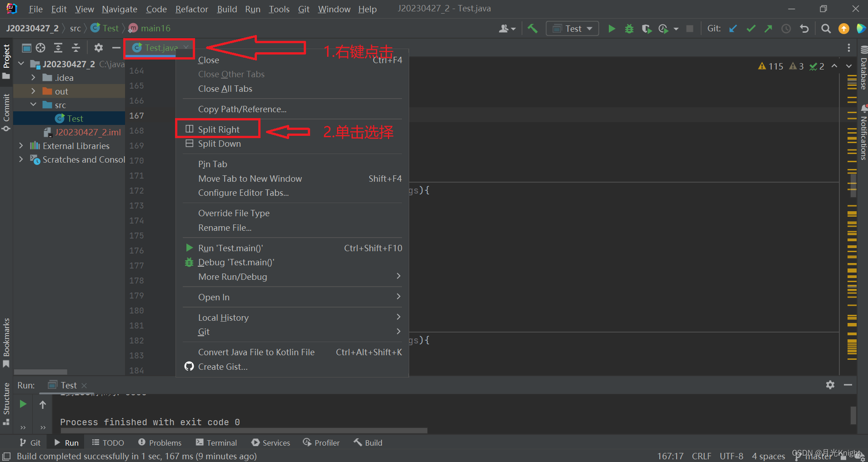This screenshot has height=462, width=868.
Task: Open editor tabs three-dot menu
Action: tap(848, 48)
